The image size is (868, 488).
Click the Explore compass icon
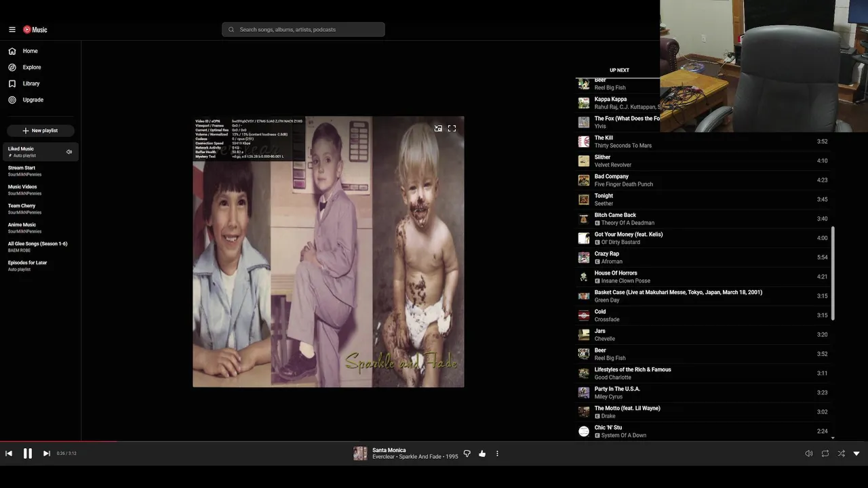tap(12, 67)
